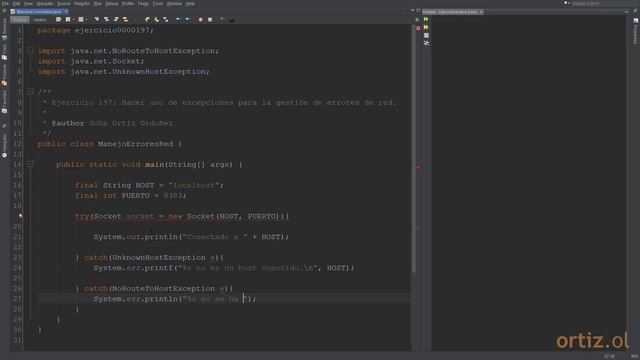Jump to last edit location icon
Image resolution: width=640 pixels, height=360 pixels.
coord(58,19)
